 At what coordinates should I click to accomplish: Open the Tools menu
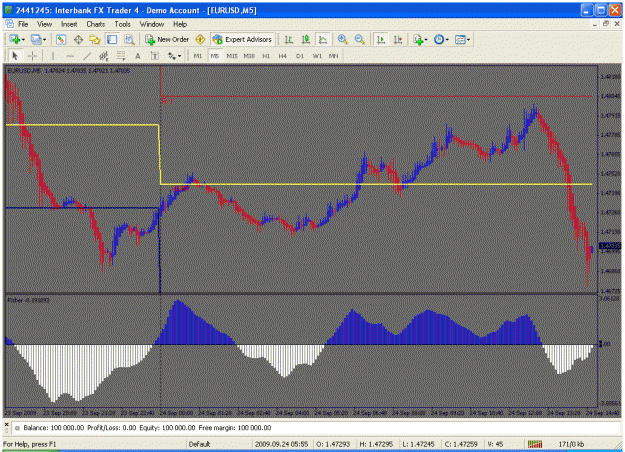[122, 24]
